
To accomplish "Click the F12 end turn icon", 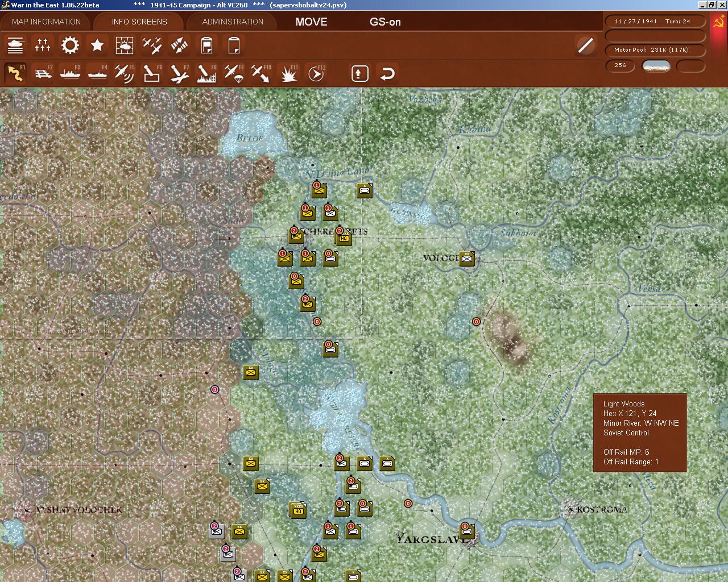I will coord(316,73).
